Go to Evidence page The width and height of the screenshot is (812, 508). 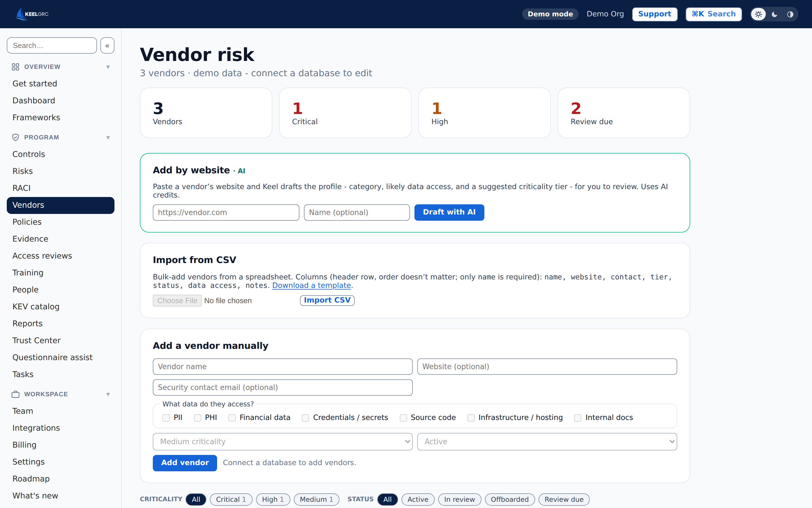coord(60,239)
